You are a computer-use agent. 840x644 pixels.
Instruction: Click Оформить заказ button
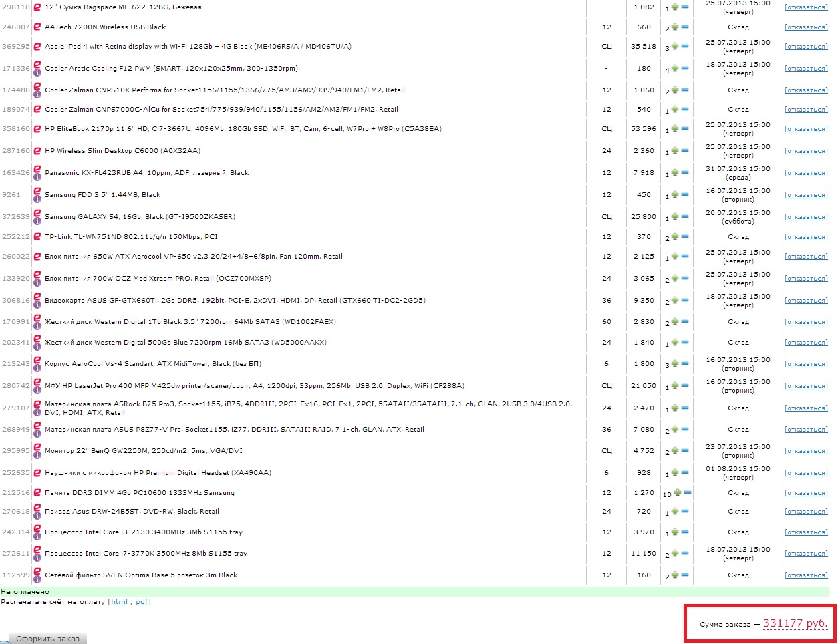47,639
